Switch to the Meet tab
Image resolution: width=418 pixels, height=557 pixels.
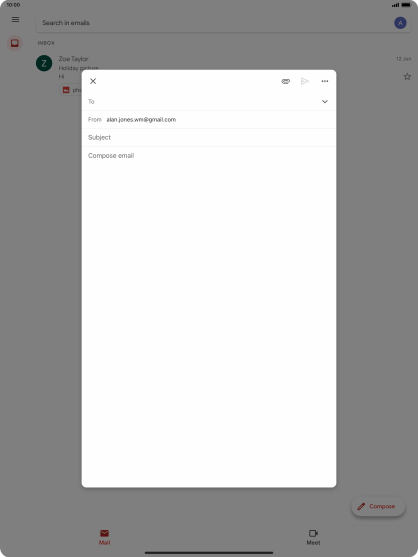(x=313, y=537)
